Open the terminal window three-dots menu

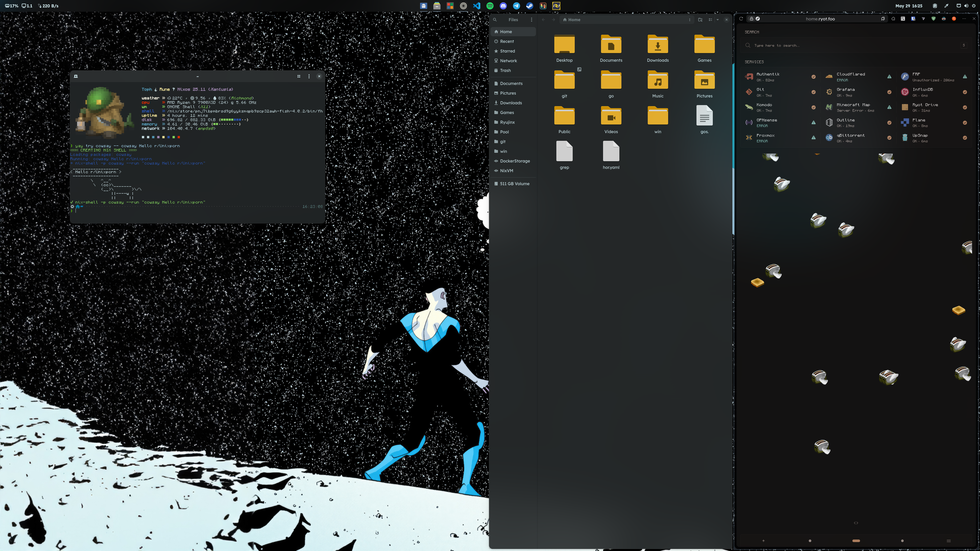point(309,77)
